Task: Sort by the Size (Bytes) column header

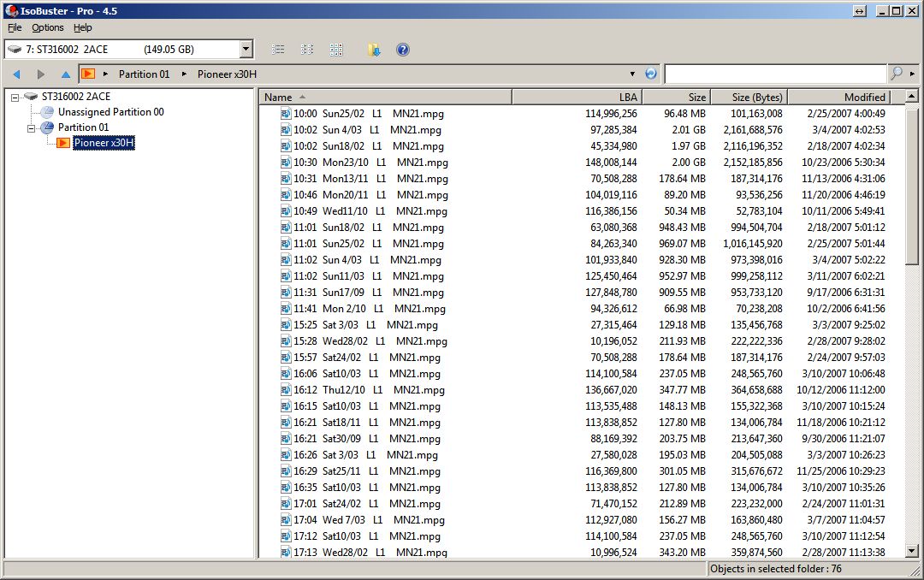Action: point(749,98)
